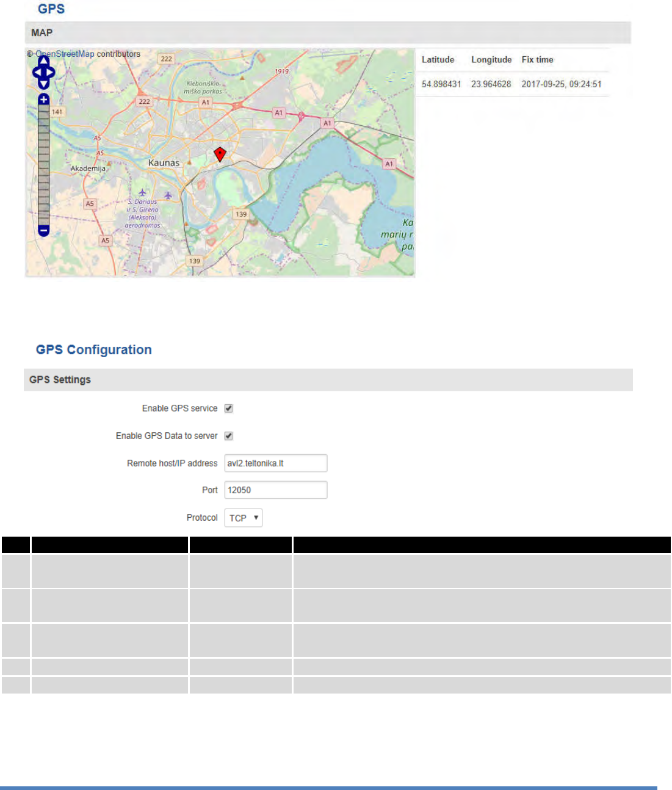Select fix time 2017-09-25, 09:24:51
Screen dimensions: 672x790
tap(562, 84)
